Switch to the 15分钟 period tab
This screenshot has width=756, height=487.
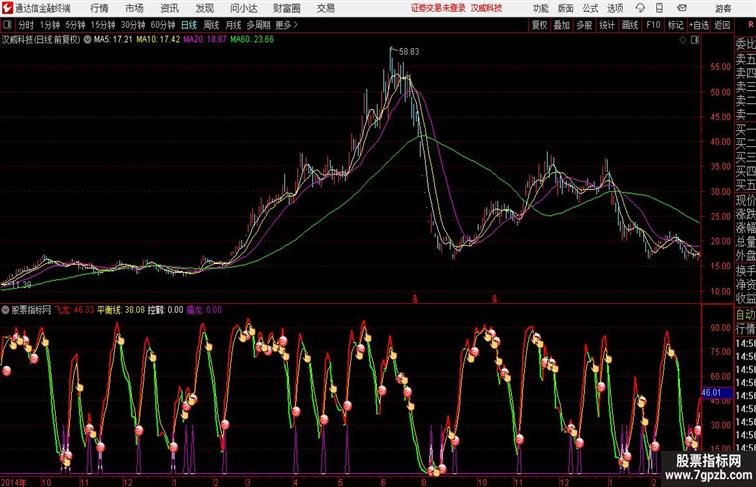coord(103,25)
